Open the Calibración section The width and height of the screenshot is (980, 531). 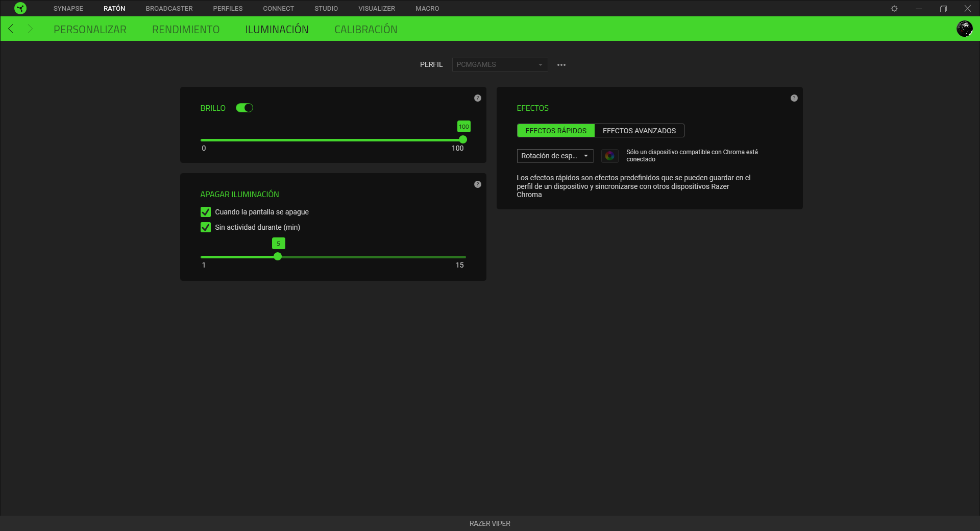(366, 29)
